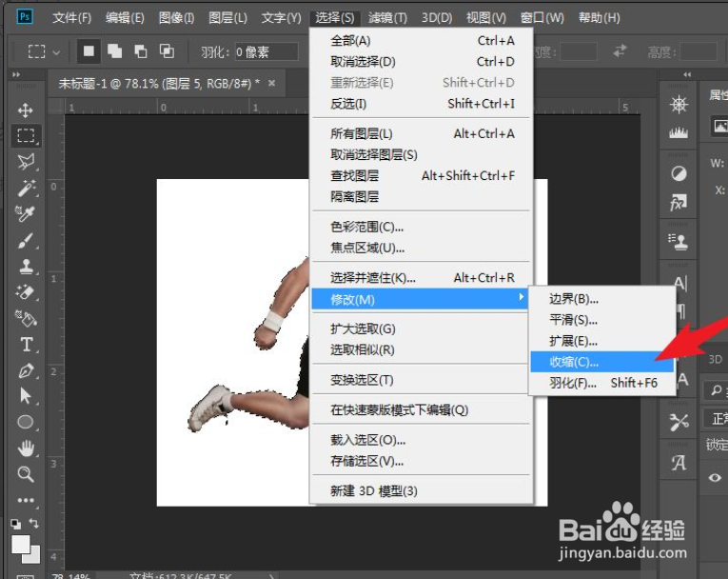
Task: Select the Brush tool
Action: click(26, 241)
